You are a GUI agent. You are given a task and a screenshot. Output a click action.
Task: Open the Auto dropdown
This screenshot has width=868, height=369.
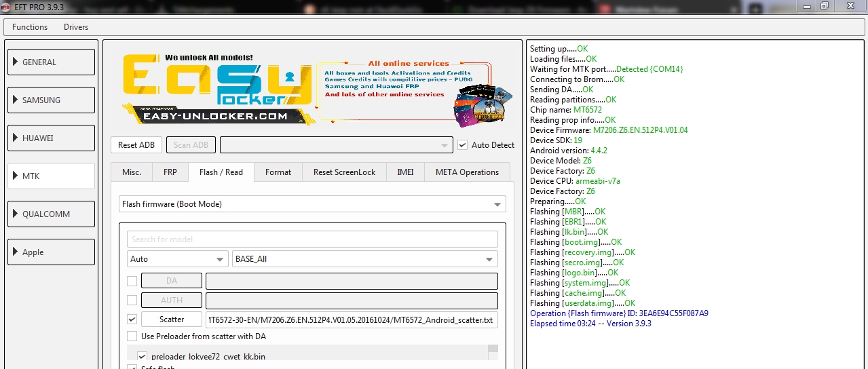178,259
